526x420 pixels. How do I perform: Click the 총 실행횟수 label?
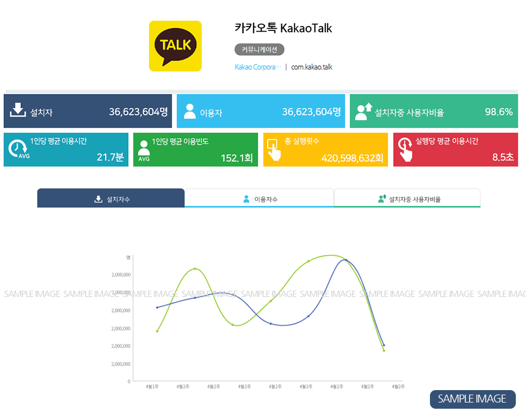(302, 141)
